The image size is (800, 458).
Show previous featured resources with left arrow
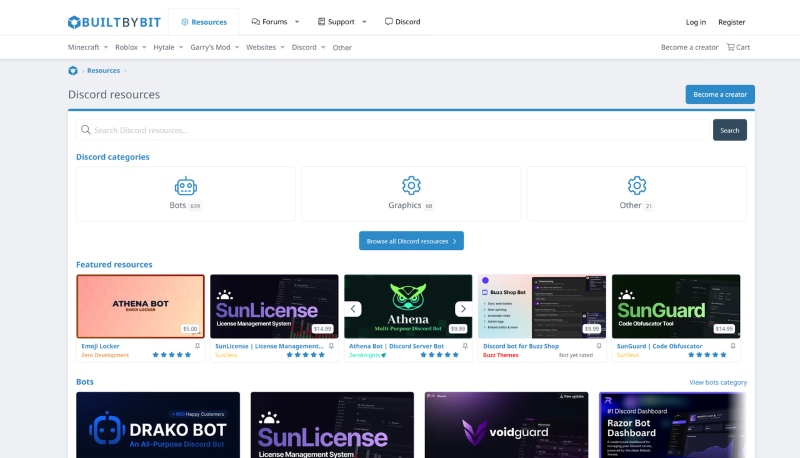pos(353,309)
